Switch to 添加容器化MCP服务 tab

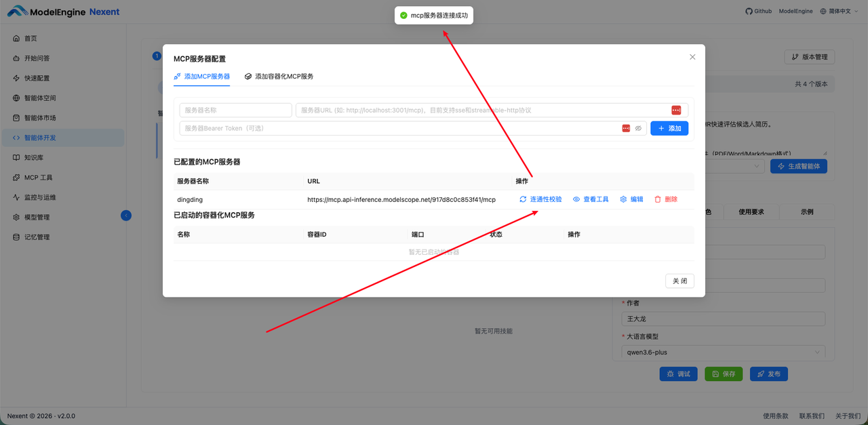tap(279, 77)
